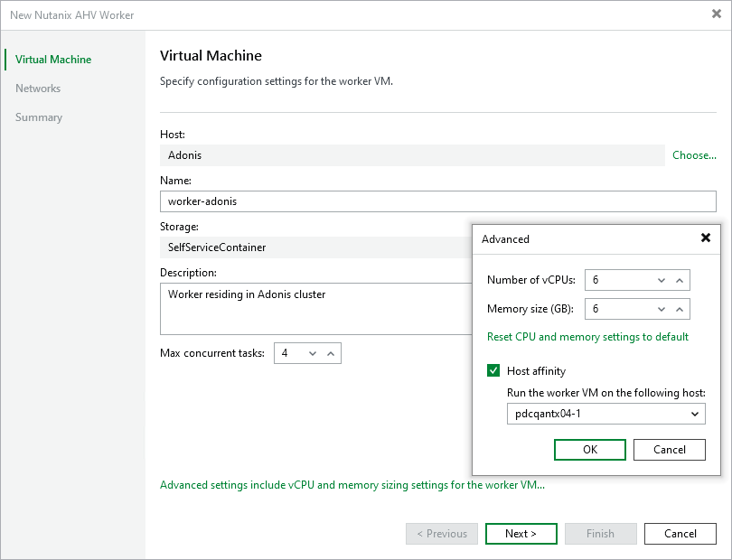732x560 pixels.
Task: Go to the Virtual Machine wizard step
Action: click(x=53, y=60)
